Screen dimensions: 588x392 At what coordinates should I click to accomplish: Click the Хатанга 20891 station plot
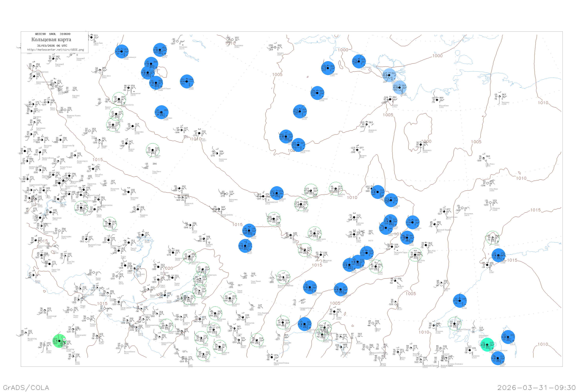tap(275, 47)
